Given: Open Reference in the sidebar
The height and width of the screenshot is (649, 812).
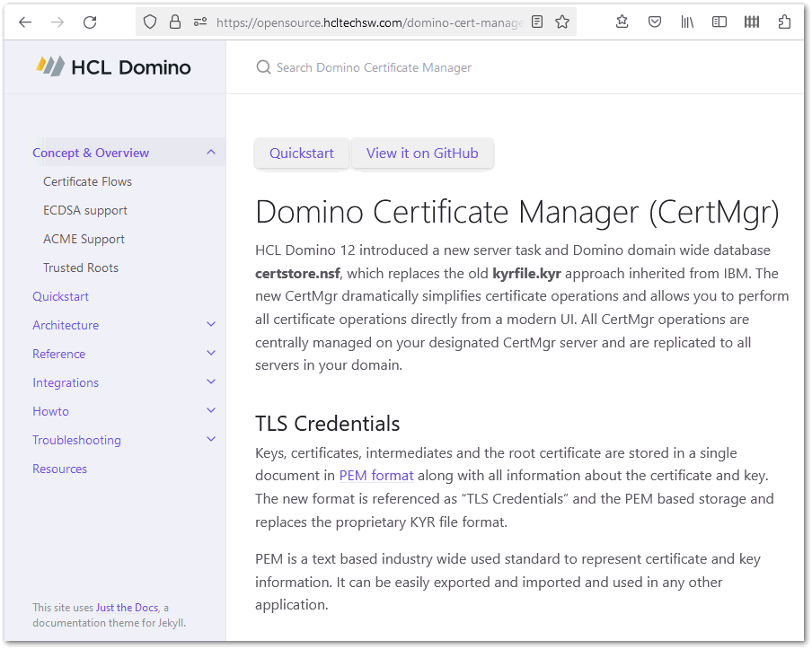Looking at the screenshot, I should tap(58, 354).
